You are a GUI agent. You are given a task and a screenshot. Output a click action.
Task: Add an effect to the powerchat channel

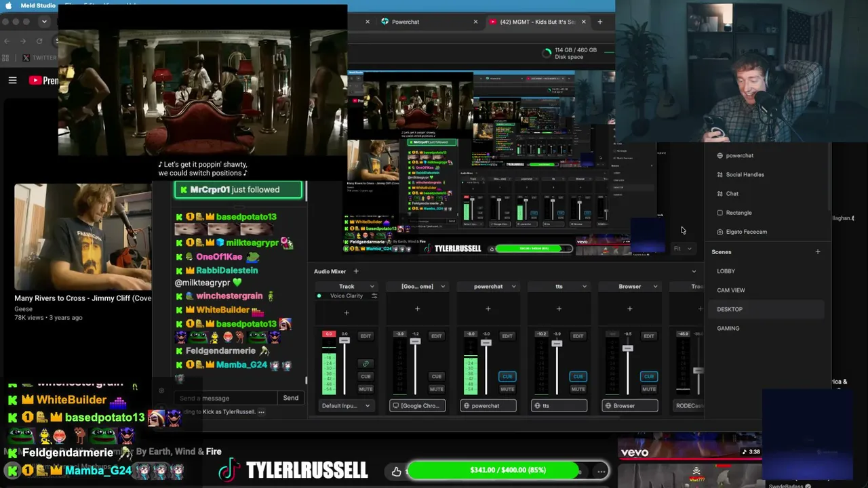click(x=488, y=309)
